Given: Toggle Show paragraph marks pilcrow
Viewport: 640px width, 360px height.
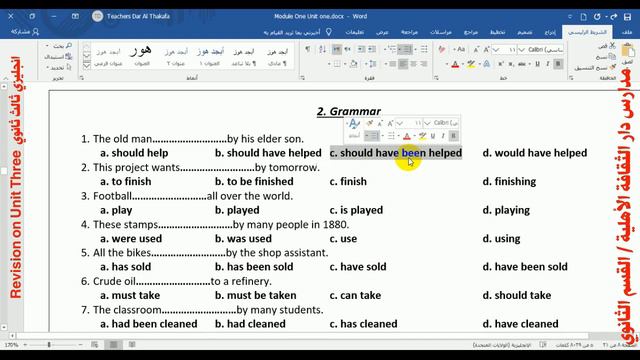Looking at the screenshot, I should click(307, 49).
